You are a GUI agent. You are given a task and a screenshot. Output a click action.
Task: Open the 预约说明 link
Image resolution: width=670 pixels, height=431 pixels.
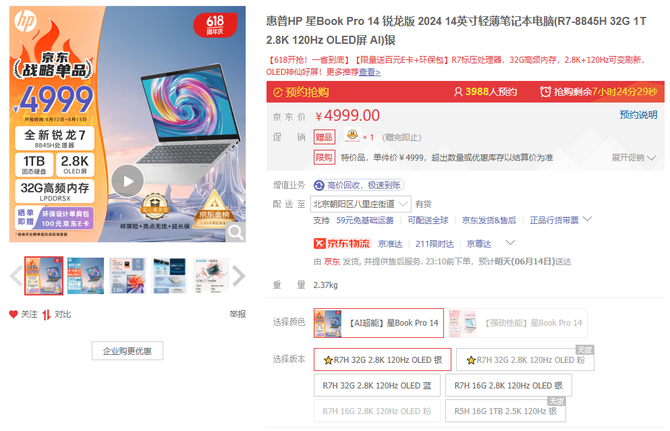[638, 115]
